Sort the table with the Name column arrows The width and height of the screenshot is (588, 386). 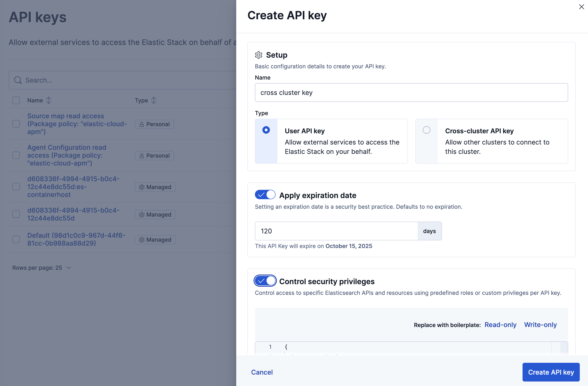(48, 100)
